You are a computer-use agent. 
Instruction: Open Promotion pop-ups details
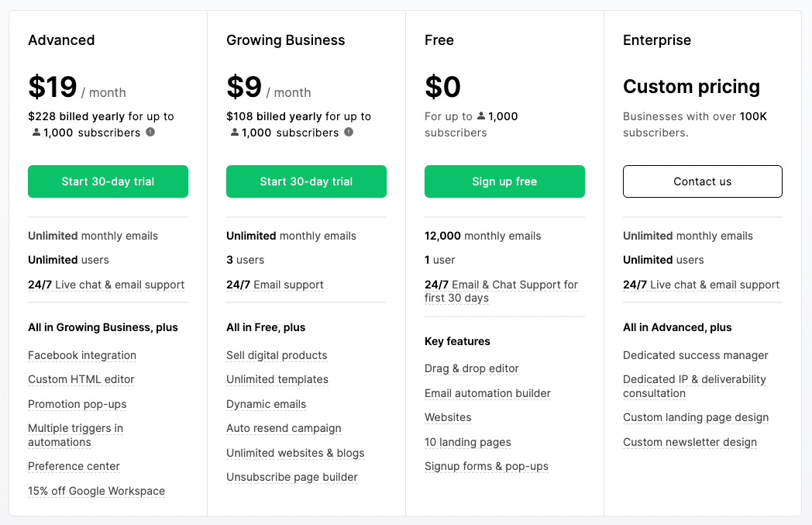(x=77, y=404)
